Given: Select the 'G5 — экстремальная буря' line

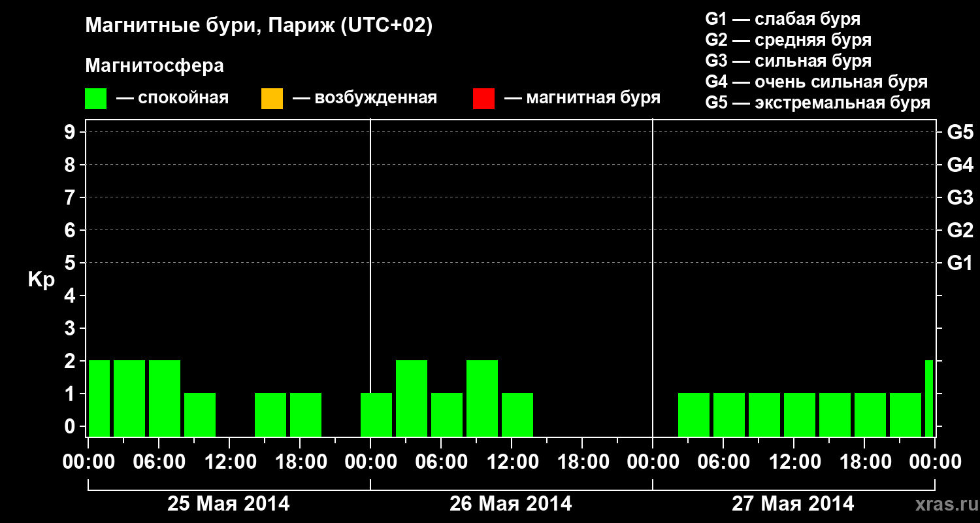Looking at the screenshot, I should (x=818, y=103).
